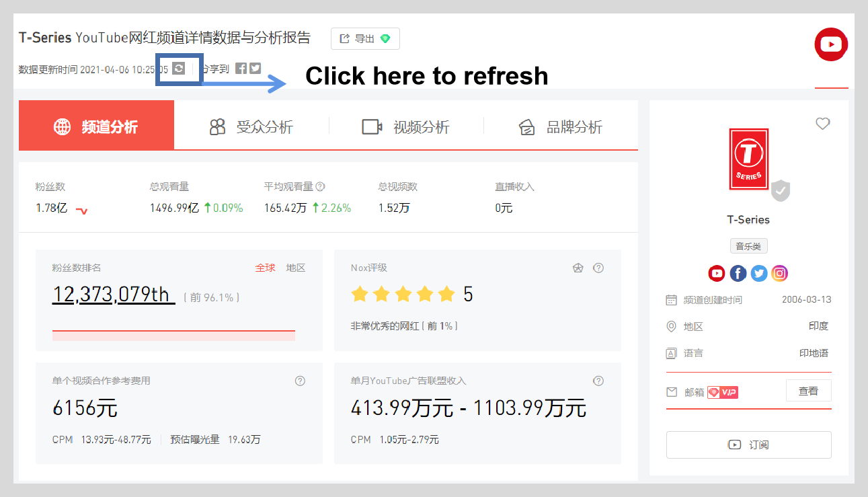
Task: Click the 订阅 subscribe button
Action: (748, 445)
